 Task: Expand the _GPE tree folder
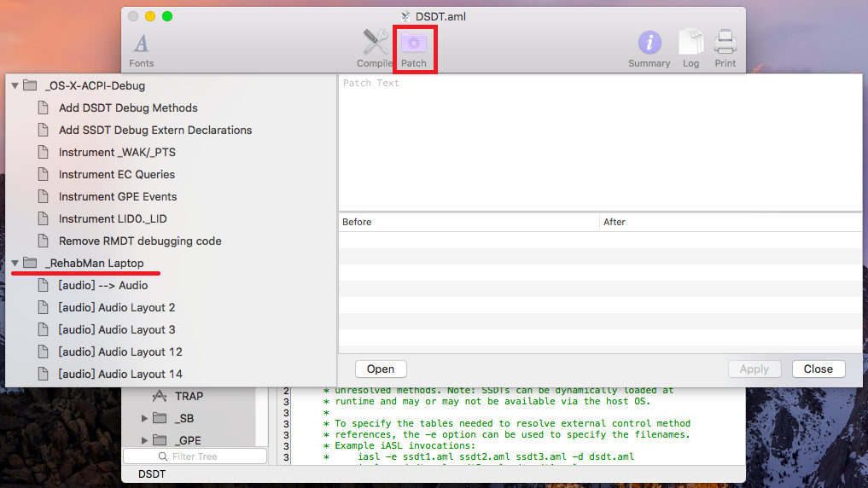(x=144, y=440)
